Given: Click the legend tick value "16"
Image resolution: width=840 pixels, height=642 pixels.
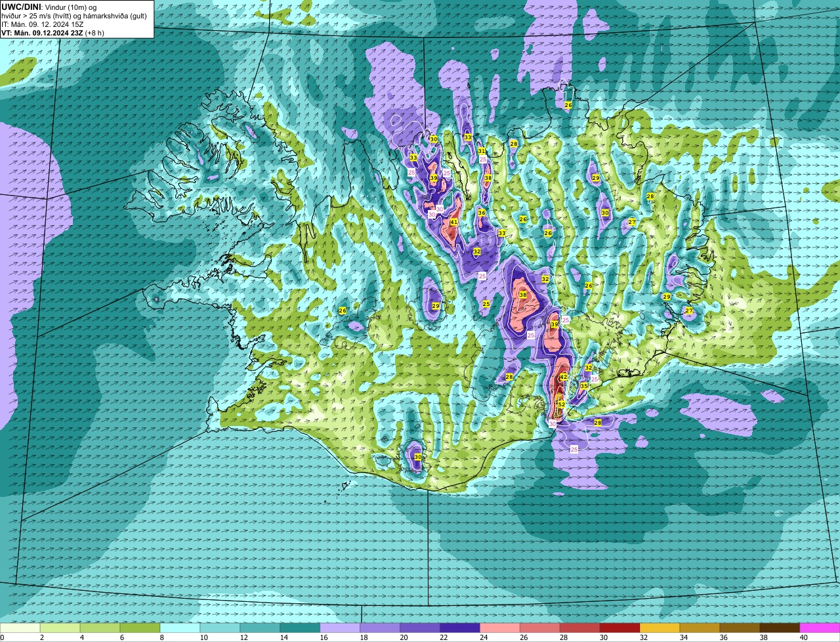Looking at the screenshot, I should pyautogui.click(x=324, y=637).
